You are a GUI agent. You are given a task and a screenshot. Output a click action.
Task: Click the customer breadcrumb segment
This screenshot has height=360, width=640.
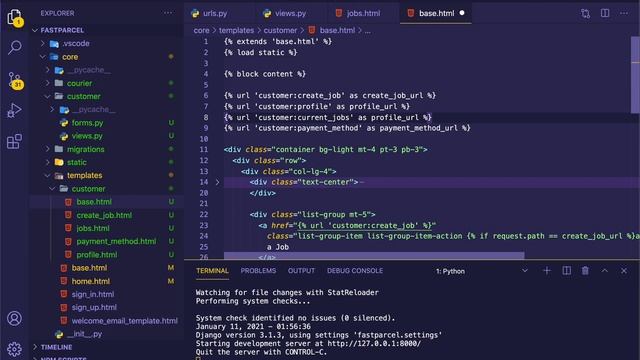pos(280,30)
